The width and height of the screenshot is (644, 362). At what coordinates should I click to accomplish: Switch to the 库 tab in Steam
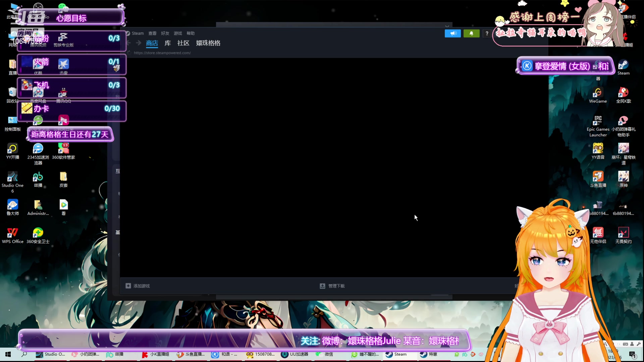coord(168,43)
